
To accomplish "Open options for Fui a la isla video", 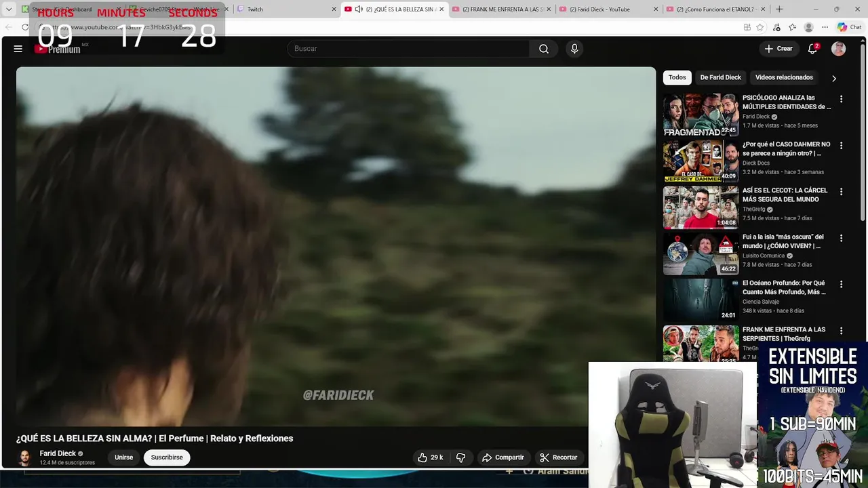I will coord(842,238).
